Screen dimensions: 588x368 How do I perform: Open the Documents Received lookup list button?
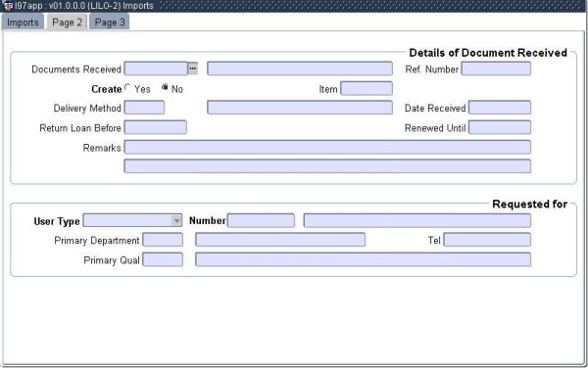[x=192, y=69]
